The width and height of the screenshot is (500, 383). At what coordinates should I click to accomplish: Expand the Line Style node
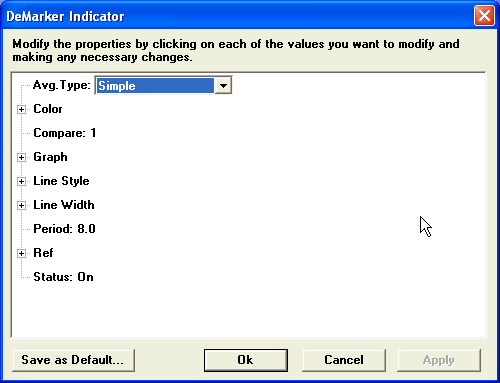click(x=21, y=181)
